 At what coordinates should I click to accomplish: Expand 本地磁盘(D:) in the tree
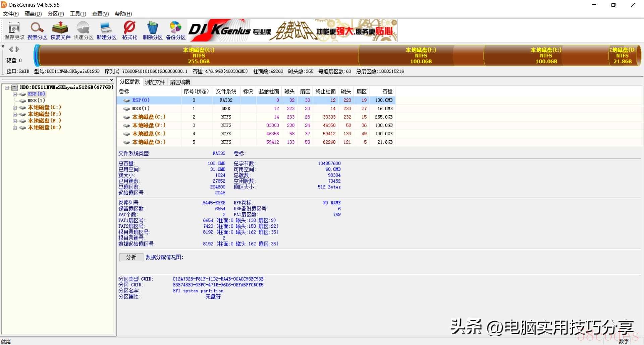[x=15, y=128]
